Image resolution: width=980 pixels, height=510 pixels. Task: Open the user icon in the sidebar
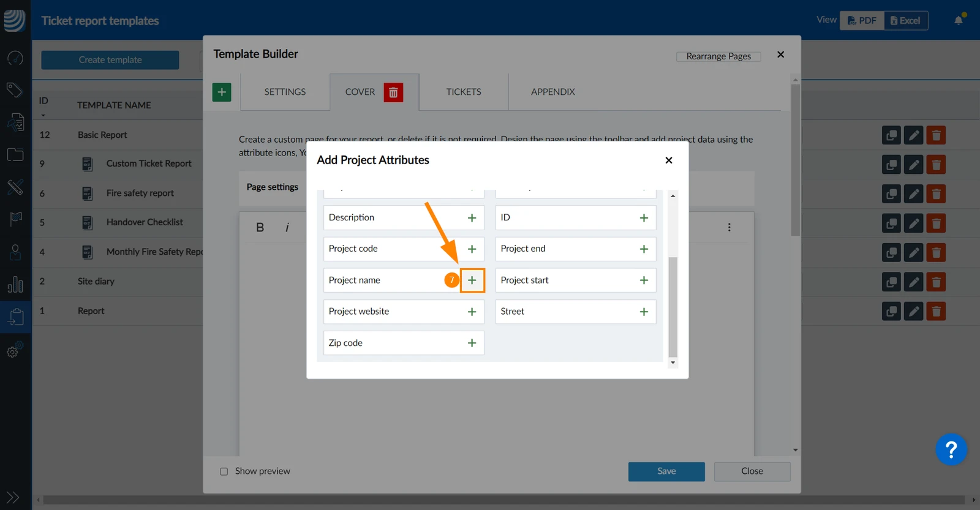[15, 252]
